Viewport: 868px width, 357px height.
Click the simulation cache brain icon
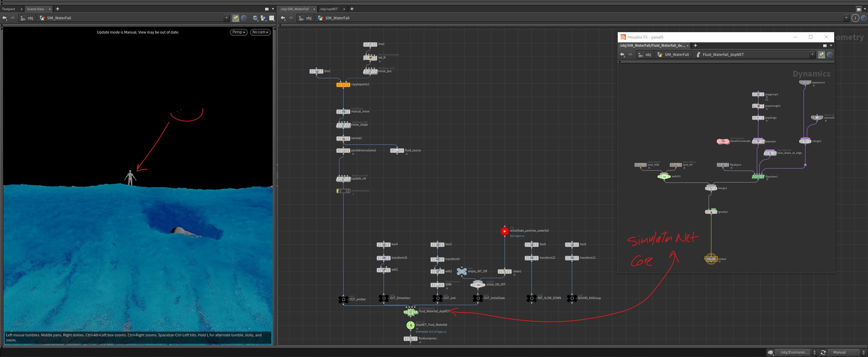[x=770, y=352]
